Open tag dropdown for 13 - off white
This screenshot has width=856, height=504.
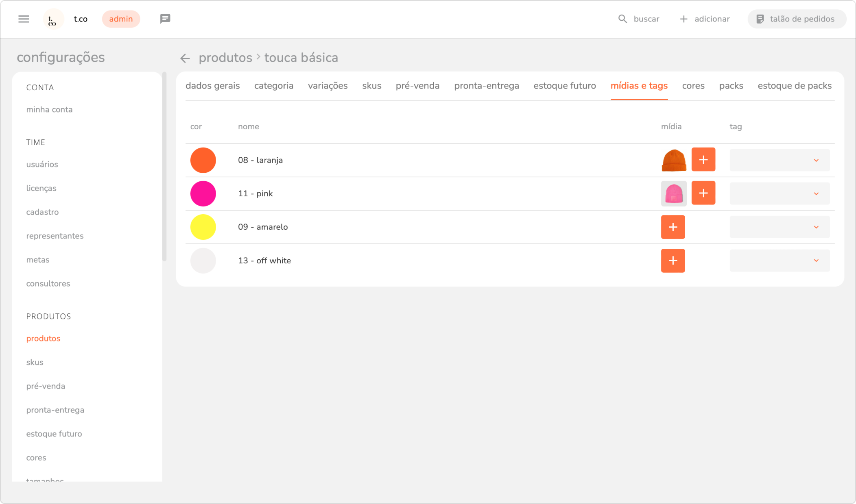(780, 261)
